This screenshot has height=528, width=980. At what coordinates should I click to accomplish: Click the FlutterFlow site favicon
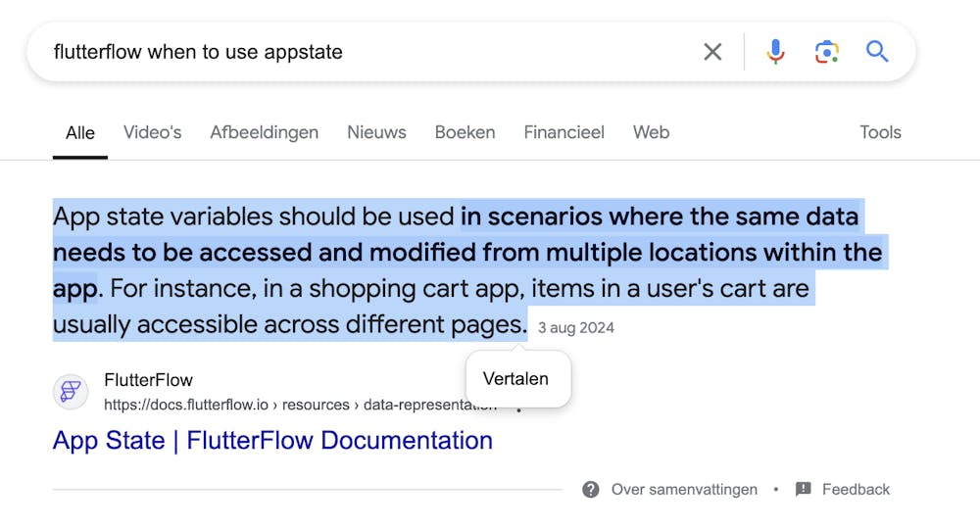click(71, 392)
